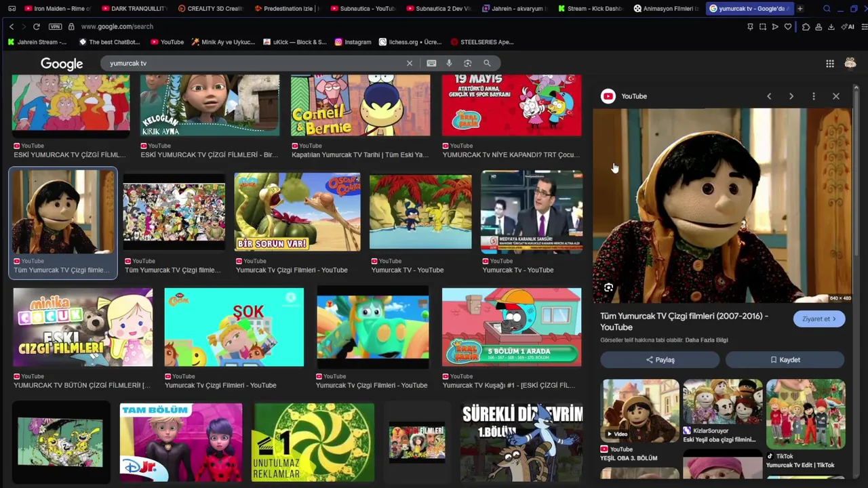Image resolution: width=868 pixels, height=488 pixels.
Task: Open the Google logo homepage link
Action: pyautogui.click(x=62, y=64)
